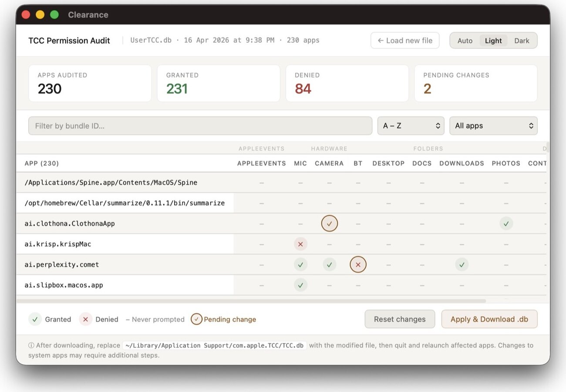Click the HARDWARE group header
Viewport: 566px width, 392px height.
pos(329,149)
